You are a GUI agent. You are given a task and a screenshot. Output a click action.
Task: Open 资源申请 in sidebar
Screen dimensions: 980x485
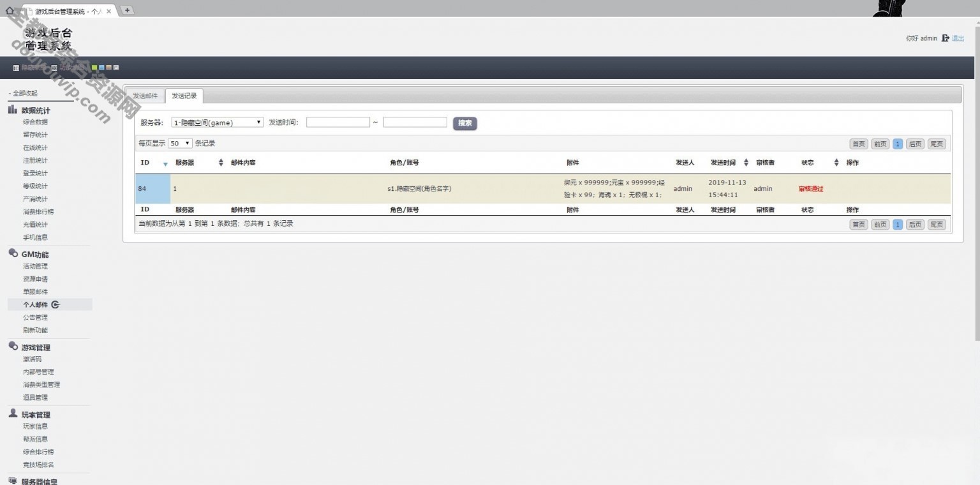(35, 279)
